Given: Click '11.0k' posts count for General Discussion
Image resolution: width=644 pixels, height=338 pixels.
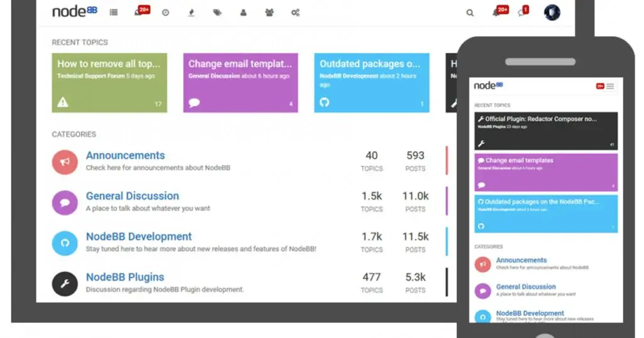Looking at the screenshot, I should 415,196.
